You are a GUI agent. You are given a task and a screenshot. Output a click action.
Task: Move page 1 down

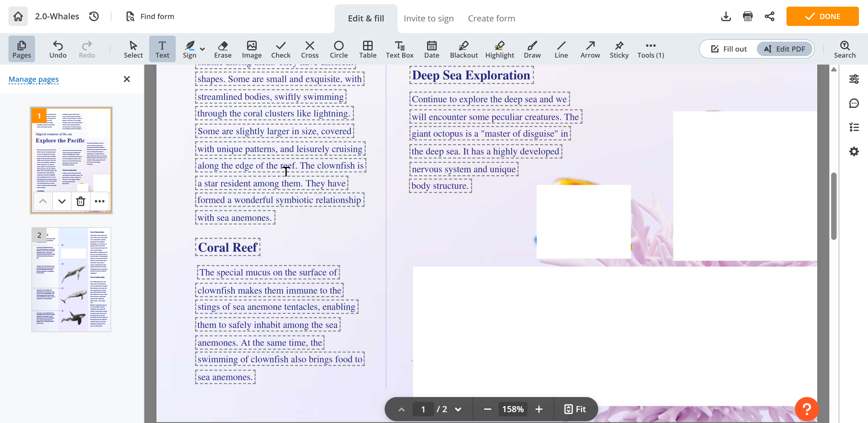(62, 201)
